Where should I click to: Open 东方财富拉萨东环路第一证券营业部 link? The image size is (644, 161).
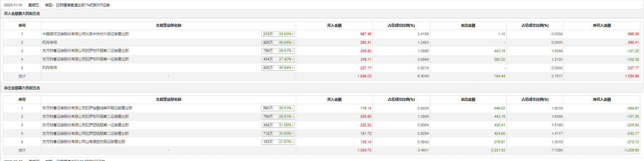85,59
